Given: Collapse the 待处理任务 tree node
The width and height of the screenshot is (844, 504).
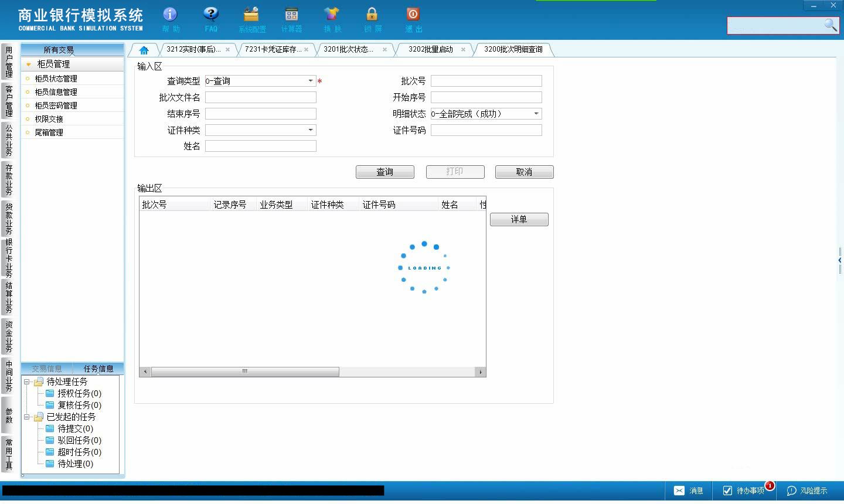Looking at the screenshot, I should pos(27,382).
